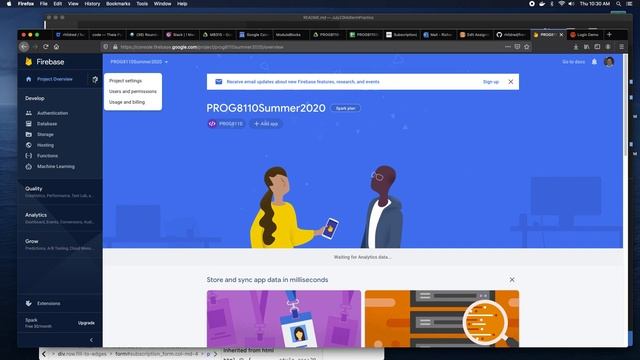Select Project settings menu entry

point(125,81)
